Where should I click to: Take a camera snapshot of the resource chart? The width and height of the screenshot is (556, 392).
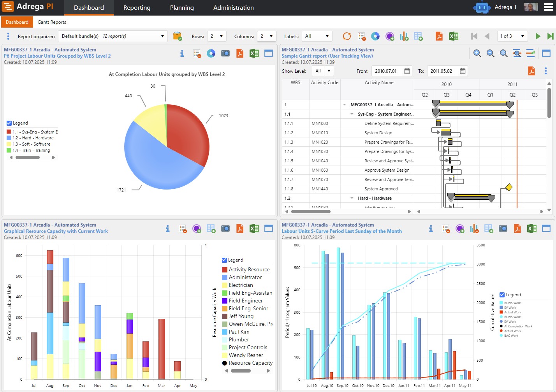pos(225,229)
